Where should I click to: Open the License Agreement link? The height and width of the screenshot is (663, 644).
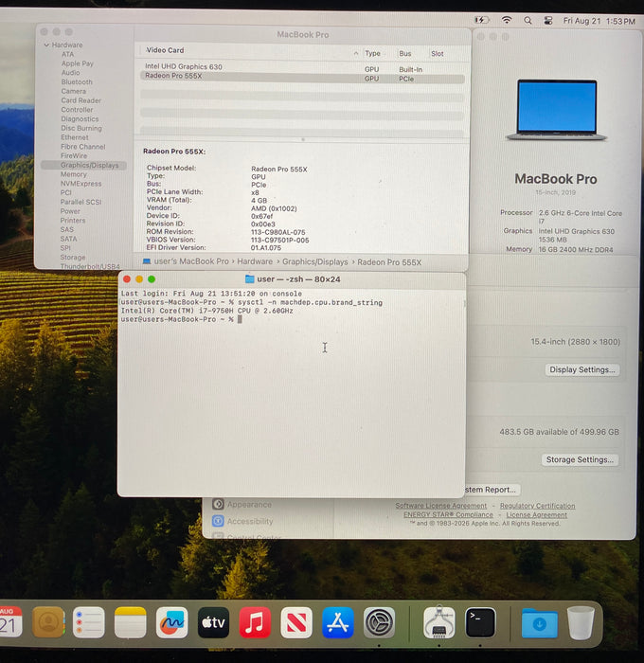(x=537, y=515)
